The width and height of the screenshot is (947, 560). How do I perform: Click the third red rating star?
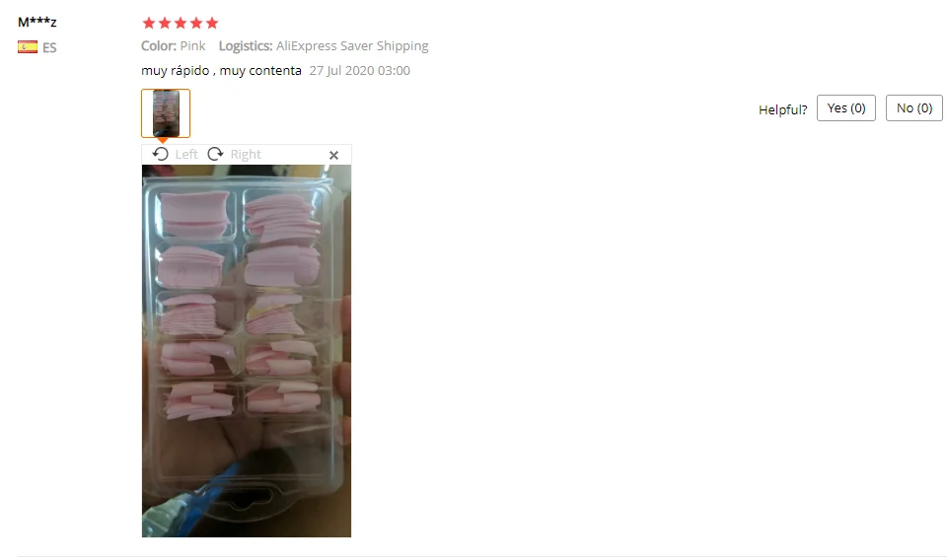pos(180,23)
